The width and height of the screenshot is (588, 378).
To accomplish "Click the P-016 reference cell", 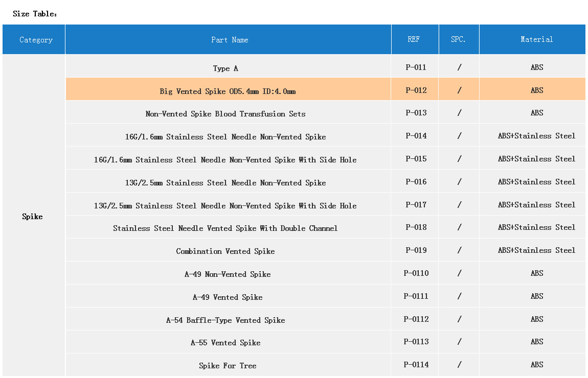I will tap(416, 182).
